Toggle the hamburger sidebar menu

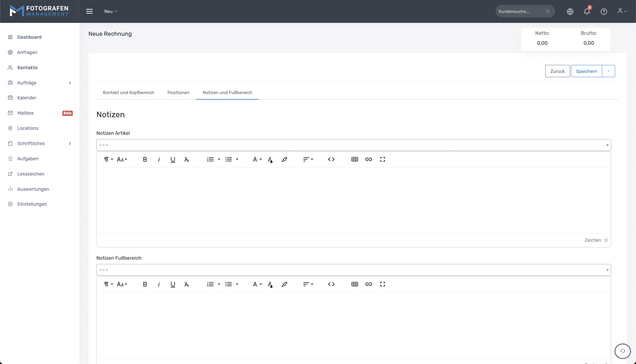[89, 11]
